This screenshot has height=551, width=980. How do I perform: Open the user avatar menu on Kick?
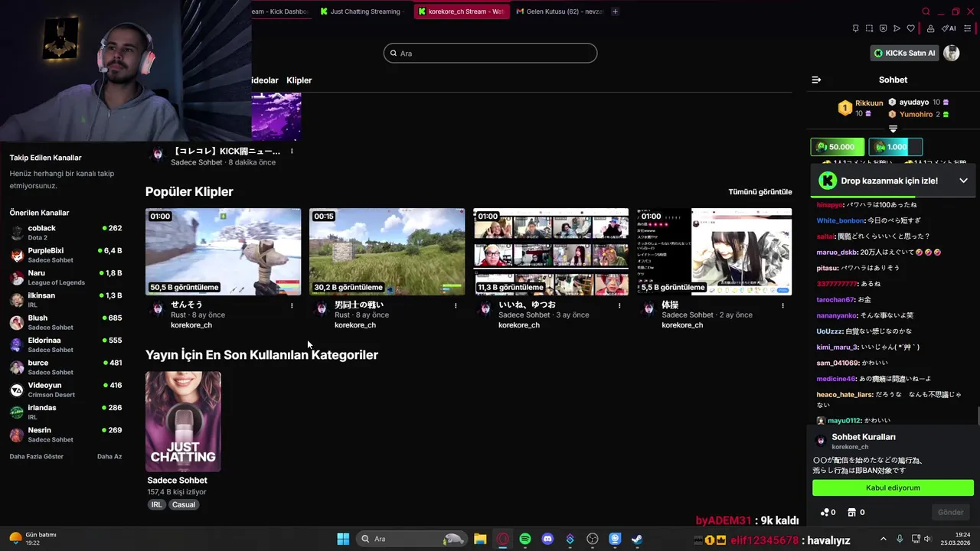951,53
